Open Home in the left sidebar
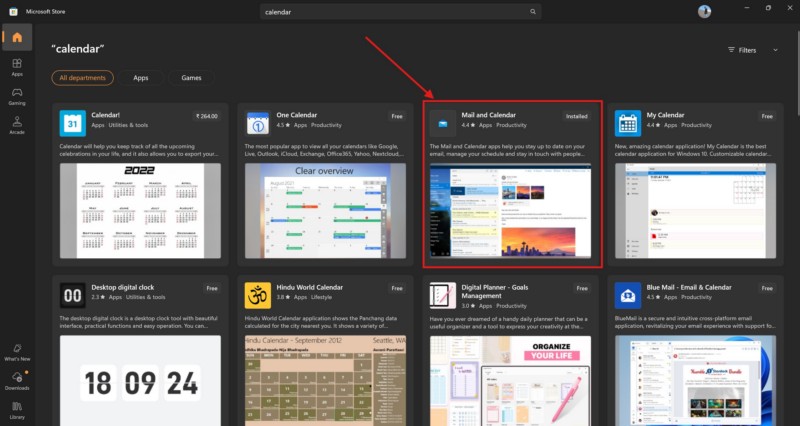 click(x=17, y=39)
